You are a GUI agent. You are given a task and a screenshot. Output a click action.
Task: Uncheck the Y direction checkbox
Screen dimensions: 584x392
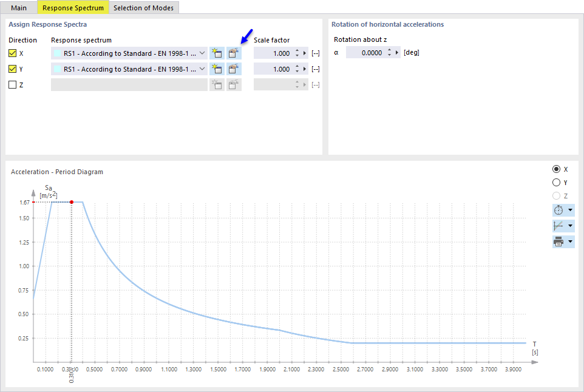12,69
